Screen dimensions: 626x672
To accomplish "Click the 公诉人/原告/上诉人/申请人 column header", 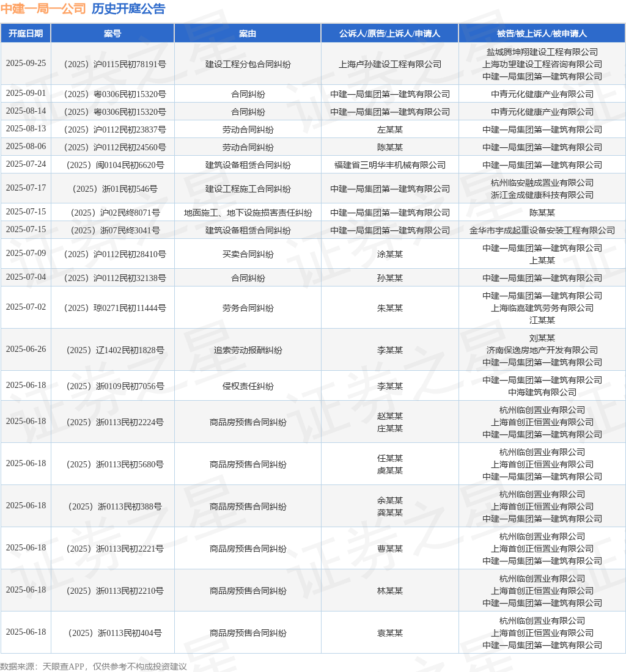I will pos(390,34).
